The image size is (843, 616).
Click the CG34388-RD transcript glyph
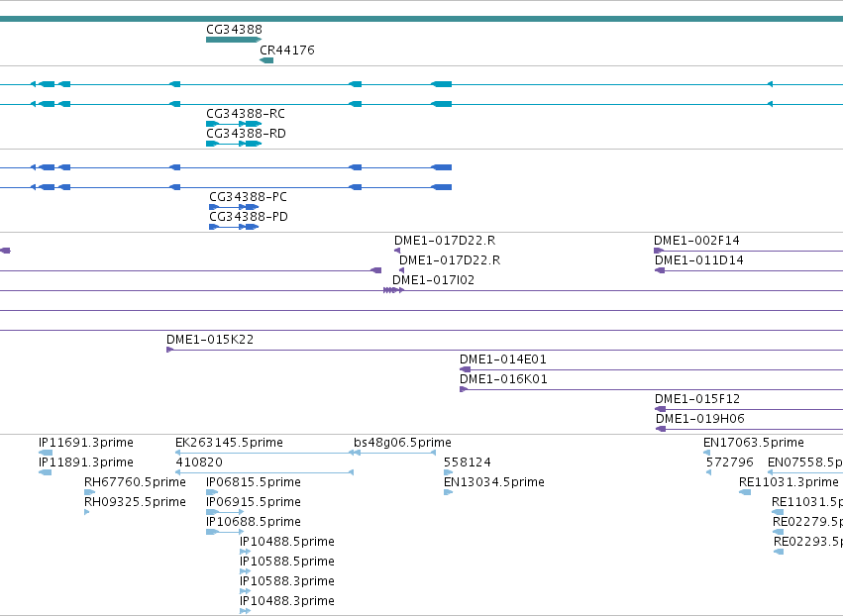pyautogui.click(x=234, y=144)
